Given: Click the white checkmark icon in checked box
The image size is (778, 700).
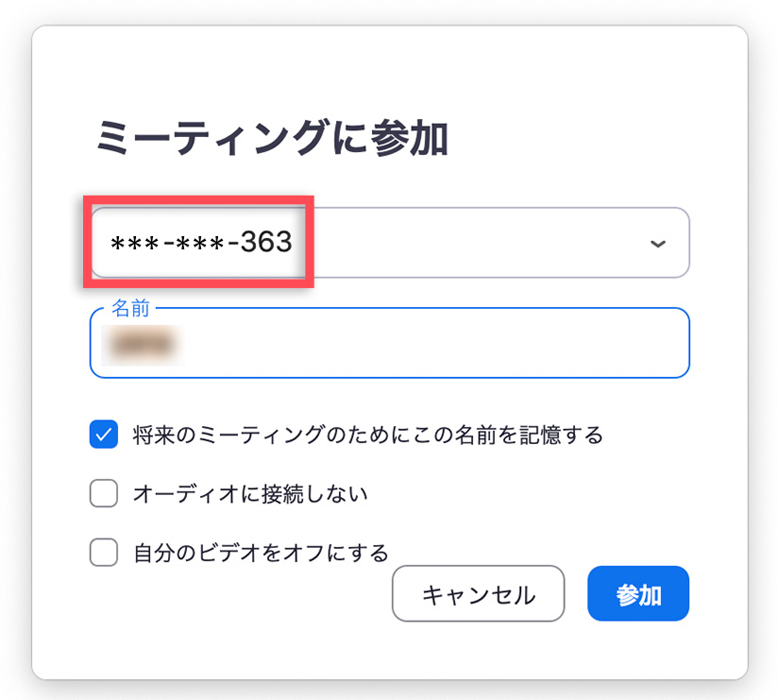Looking at the screenshot, I should [104, 435].
